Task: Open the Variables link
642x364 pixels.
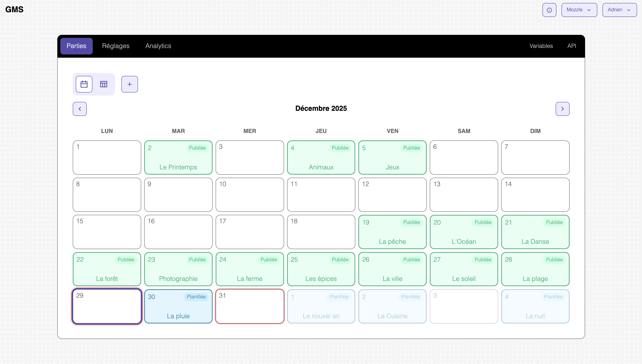Action: pyautogui.click(x=541, y=46)
